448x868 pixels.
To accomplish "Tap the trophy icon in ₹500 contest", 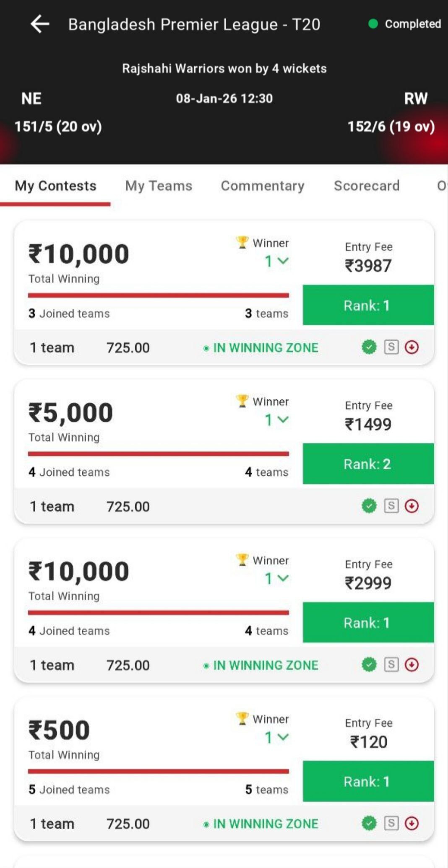I will (242, 718).
